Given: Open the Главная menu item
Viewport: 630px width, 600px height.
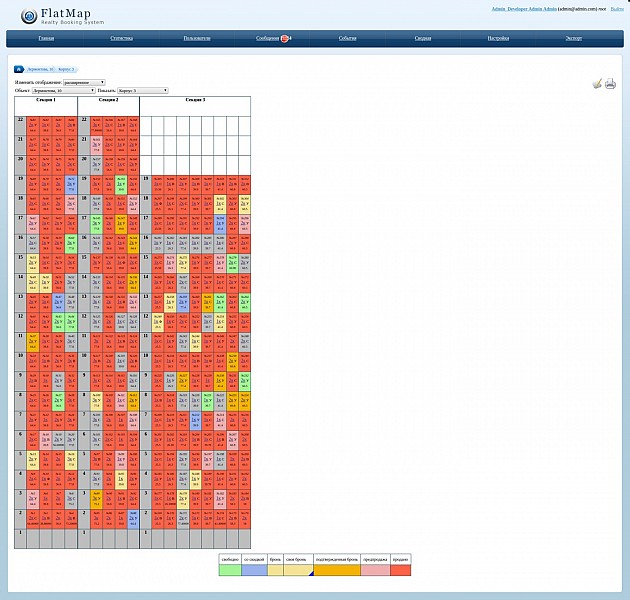Looking at the screenshot, I should [x=46, y=38].
